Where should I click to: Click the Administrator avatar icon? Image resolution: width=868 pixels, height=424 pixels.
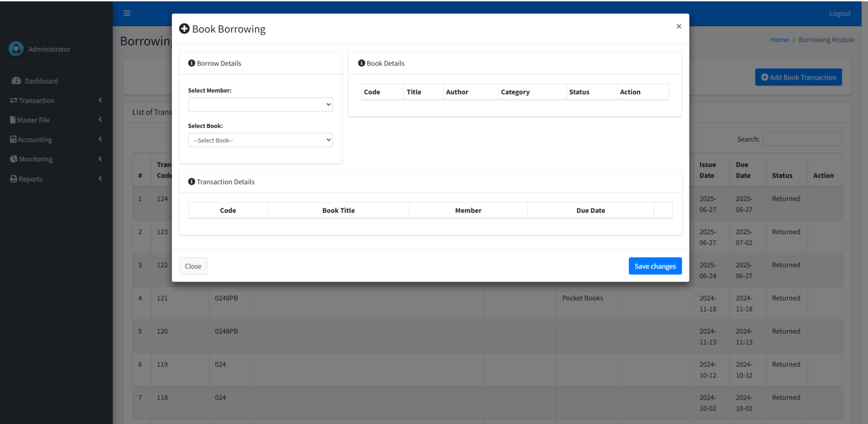pyautogui.click(x=16, y=49)
